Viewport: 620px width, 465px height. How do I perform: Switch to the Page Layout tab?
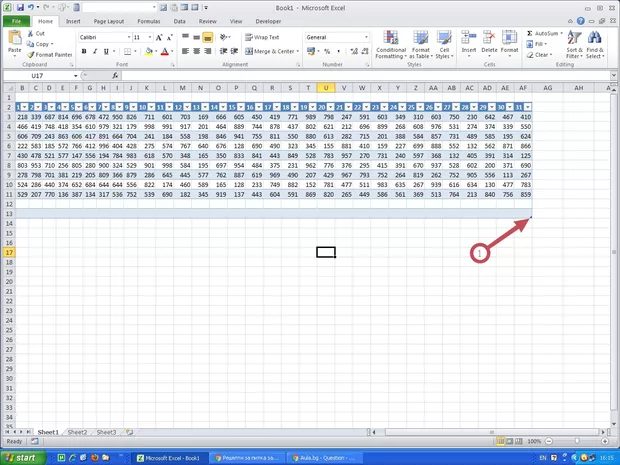tap(109, 20)
